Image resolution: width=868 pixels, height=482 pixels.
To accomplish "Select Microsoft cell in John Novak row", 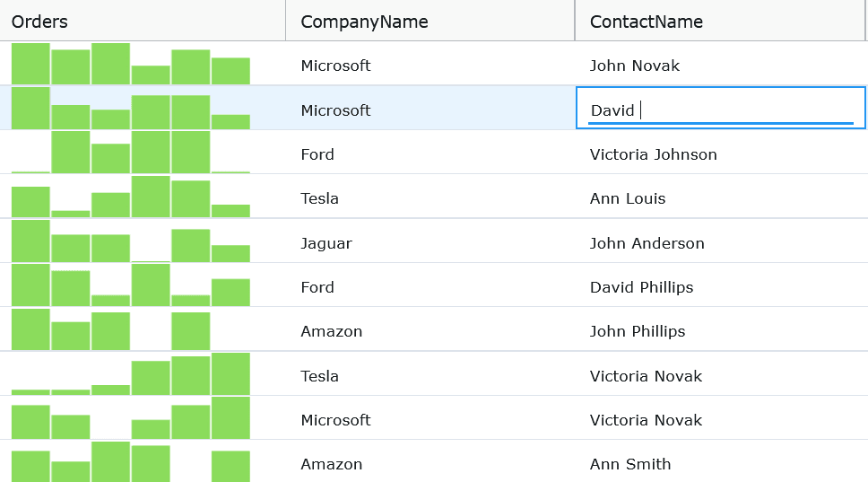I will pos(430,64).
